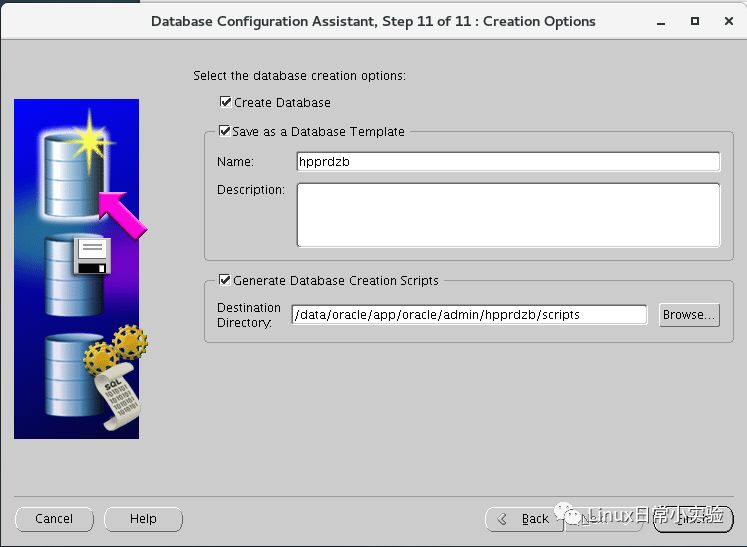The width and height of the screenshot is (747, 547).
Task: Minimize the Database Configuration Assistant window
Action: tap(661, 22)
